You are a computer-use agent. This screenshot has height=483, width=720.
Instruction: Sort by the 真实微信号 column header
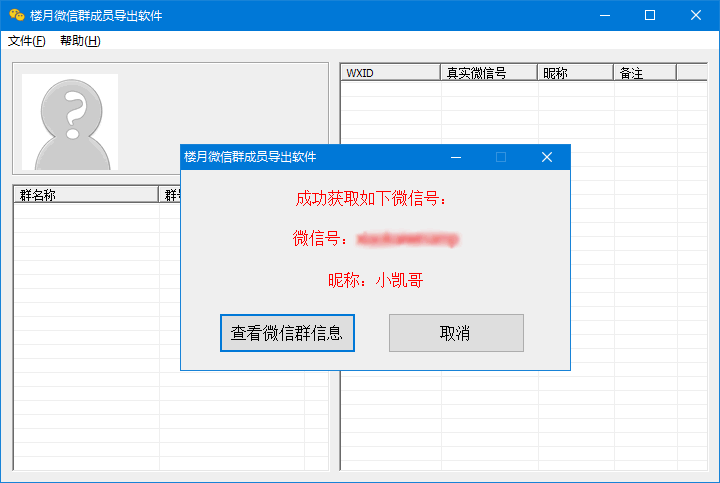click(489, 73)
